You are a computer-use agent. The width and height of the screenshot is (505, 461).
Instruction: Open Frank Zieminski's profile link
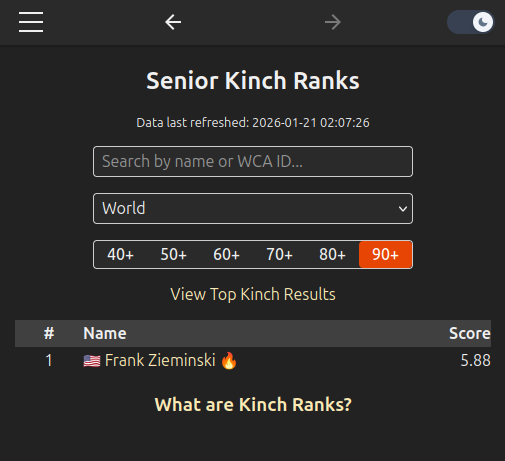[160, 361]
